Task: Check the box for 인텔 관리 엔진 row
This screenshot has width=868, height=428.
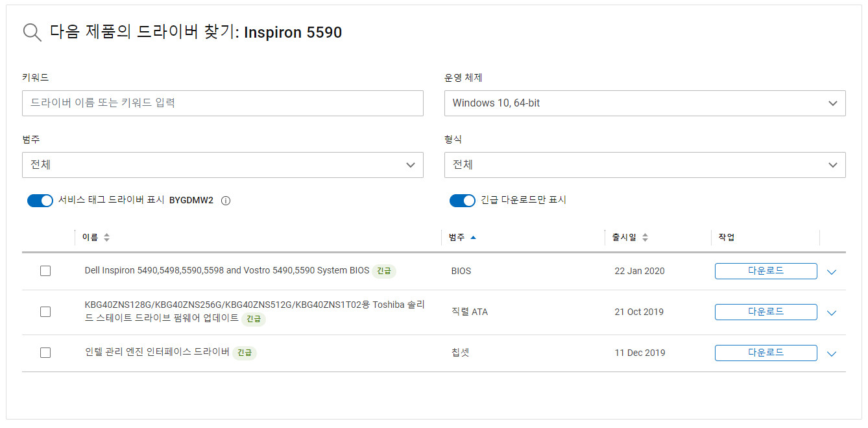Action: 45,353
